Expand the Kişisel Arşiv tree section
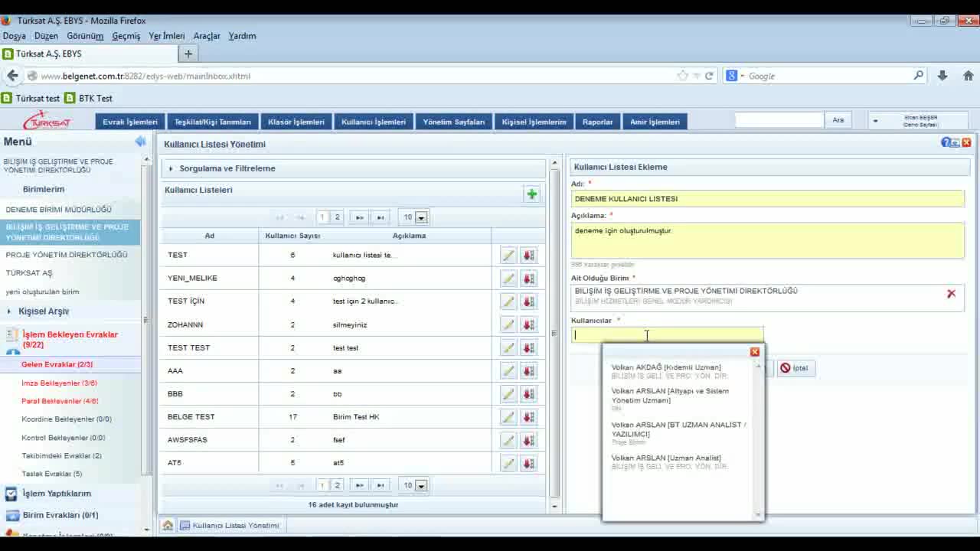 tap(44, 311)
